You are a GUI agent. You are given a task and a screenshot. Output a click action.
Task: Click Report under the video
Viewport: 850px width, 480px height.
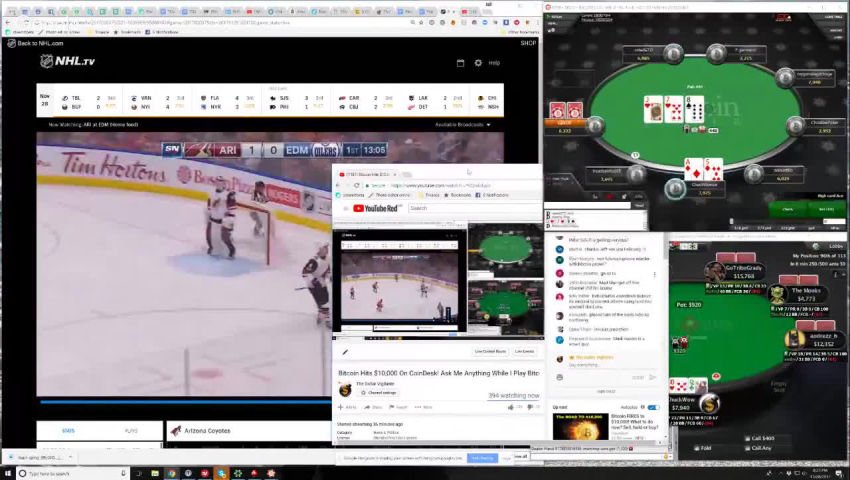pyautogui.click(x=399, y=407)
